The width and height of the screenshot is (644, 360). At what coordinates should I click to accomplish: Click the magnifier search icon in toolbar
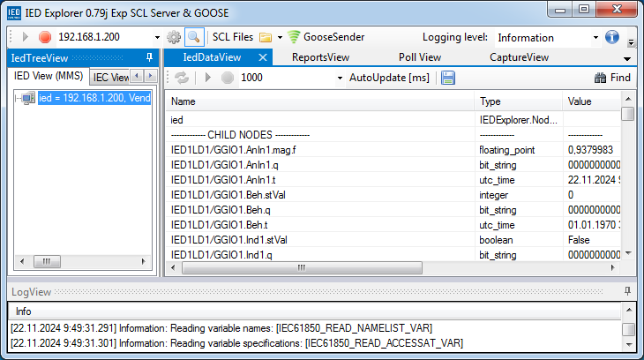point(193,37)
